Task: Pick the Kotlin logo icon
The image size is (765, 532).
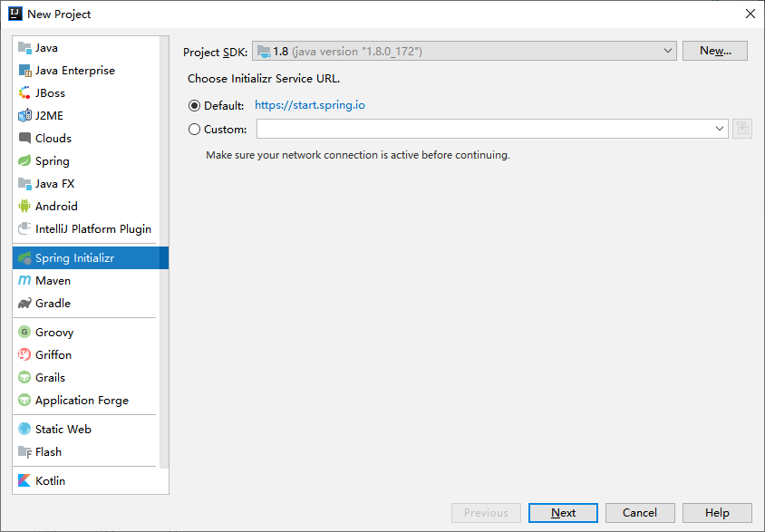Action: coord(24,481)
